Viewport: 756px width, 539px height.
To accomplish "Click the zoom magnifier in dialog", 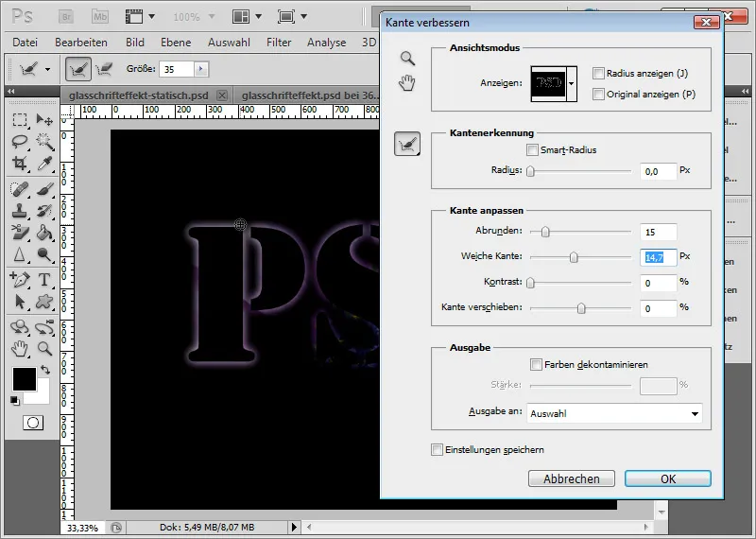I will (407, 59).
